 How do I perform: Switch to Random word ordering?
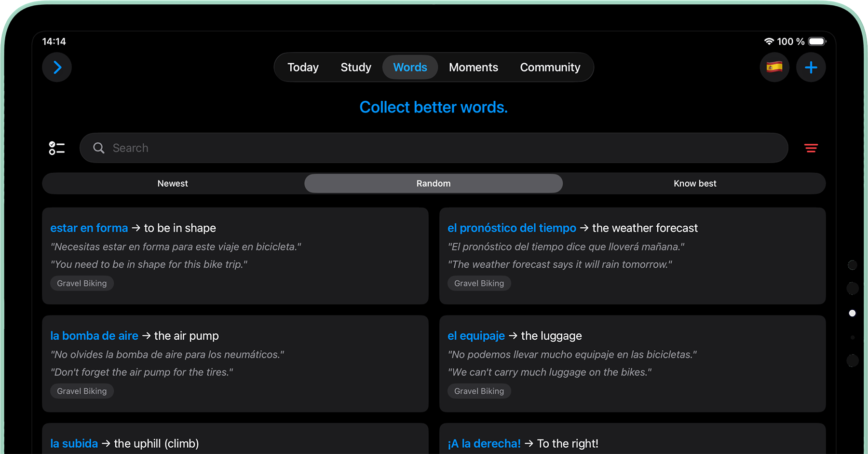433,183
